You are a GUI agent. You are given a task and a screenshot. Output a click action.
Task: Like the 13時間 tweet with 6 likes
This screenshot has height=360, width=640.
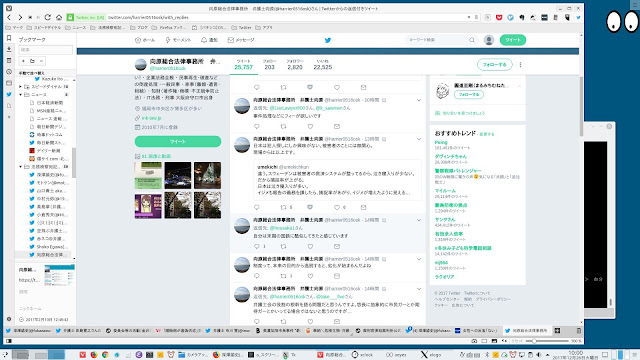[x=337, y=207]
